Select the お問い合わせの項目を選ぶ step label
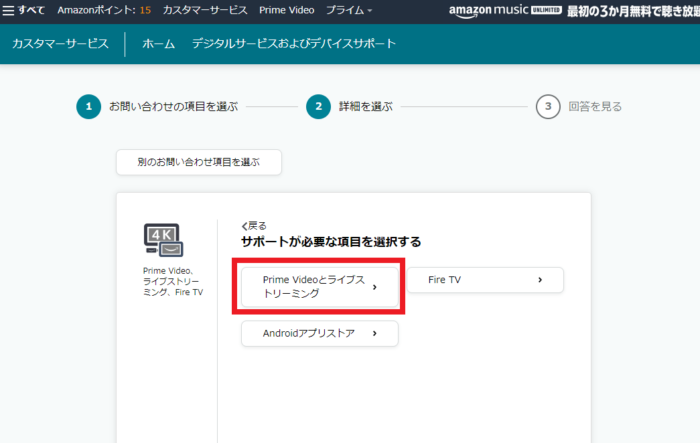This screenshot has height=443, width=700. click(x=174, y=106)
